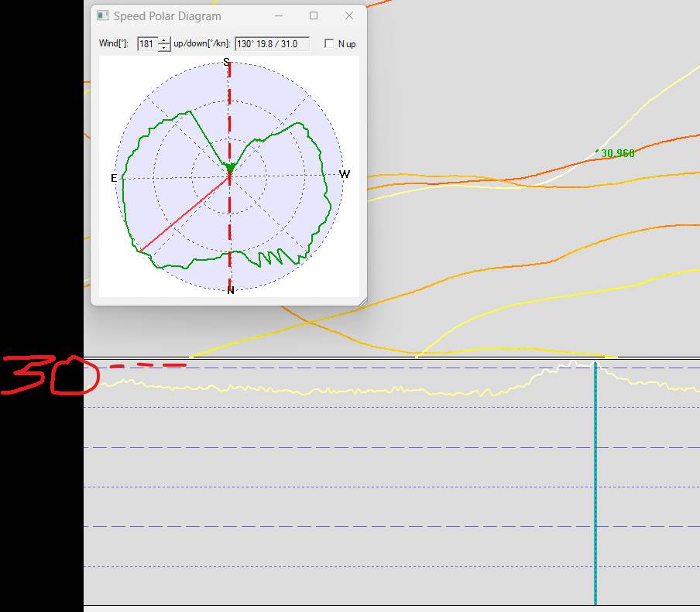Click the Speed Polar Diagram window icon
The image size is (700, 612).
(x=103, y=15)
